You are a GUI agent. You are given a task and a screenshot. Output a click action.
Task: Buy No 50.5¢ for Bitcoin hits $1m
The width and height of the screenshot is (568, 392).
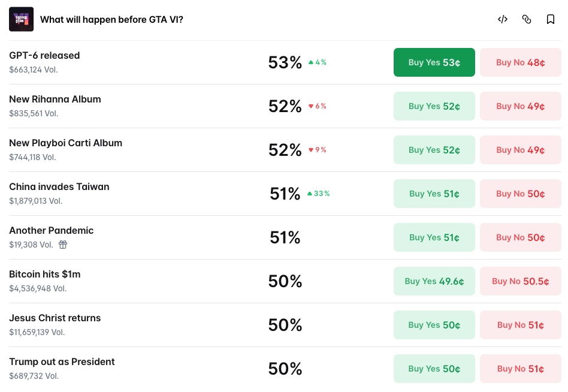(521, 281)
